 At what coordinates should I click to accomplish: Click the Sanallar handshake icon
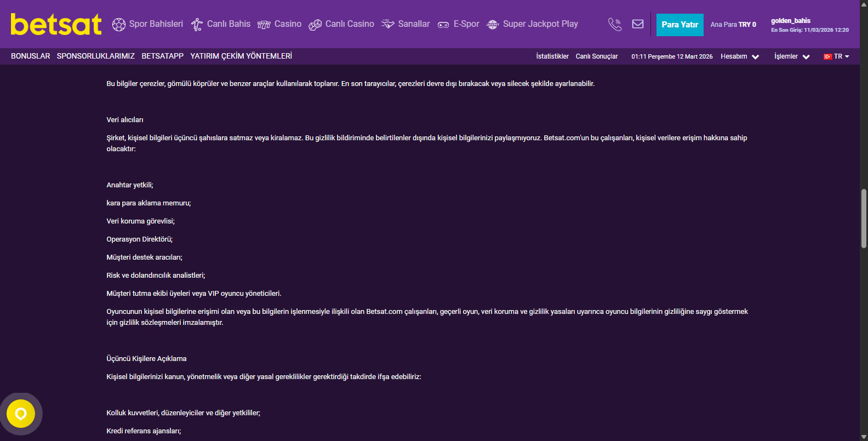click(x=388, y=25)
